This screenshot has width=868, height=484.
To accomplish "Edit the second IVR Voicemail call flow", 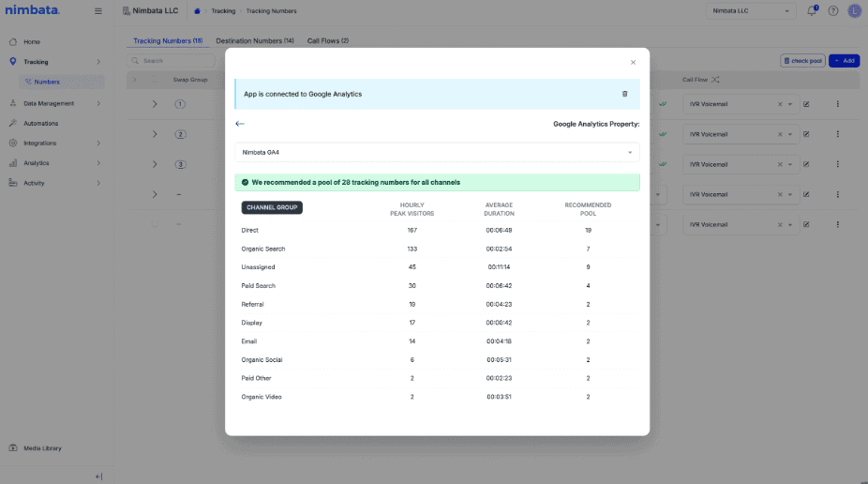I will coord(806,134).
